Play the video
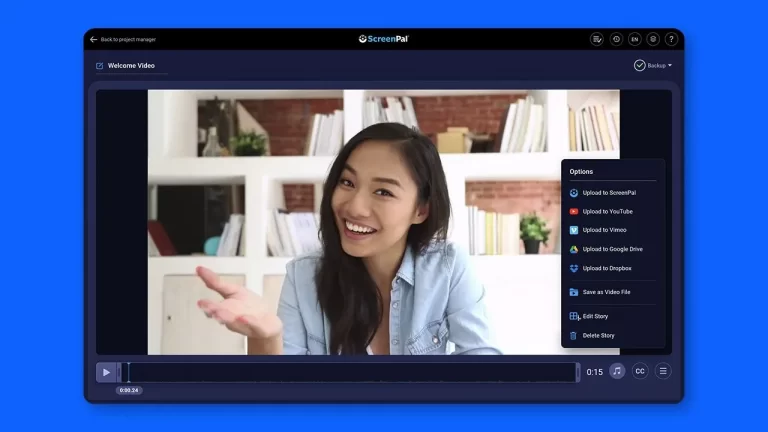This screenshot has width=768, height=432. click(x=106, y=373)
